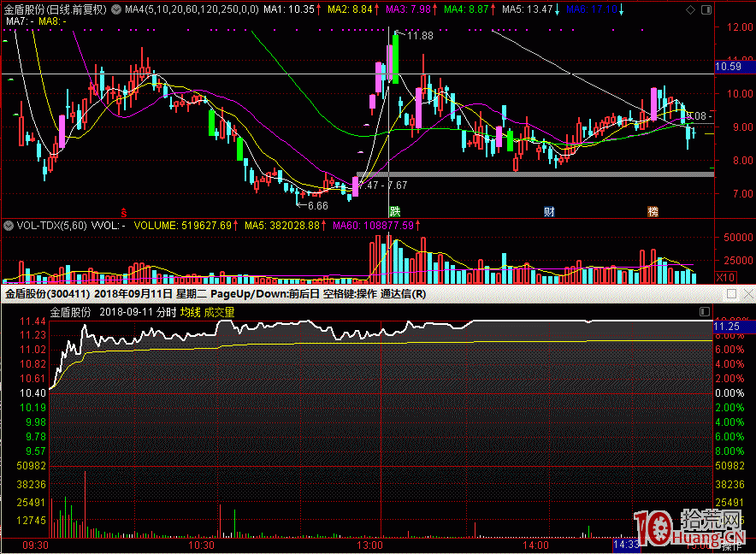Viewport: 756px width, 554px height.
Task: Click the X10 volume scale label
Action: [725, 277]
